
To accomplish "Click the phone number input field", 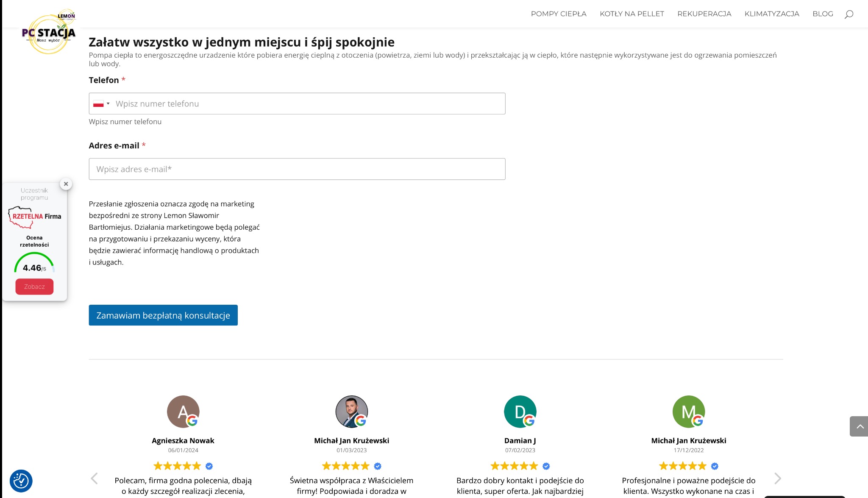I will pos(297,103).
